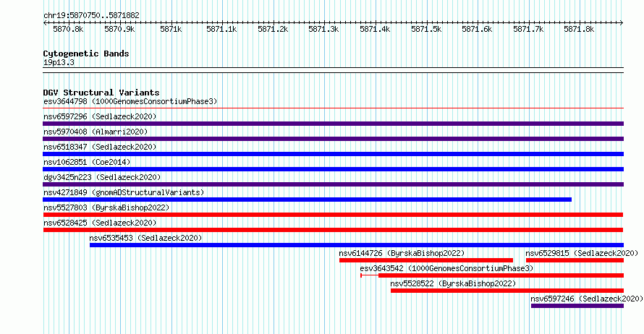Image resolution: width=644 pixels, height=334 pixels.
Task: Click the nsv5527803 (ByrskaBishop2022) label
Action: [106, 207]
